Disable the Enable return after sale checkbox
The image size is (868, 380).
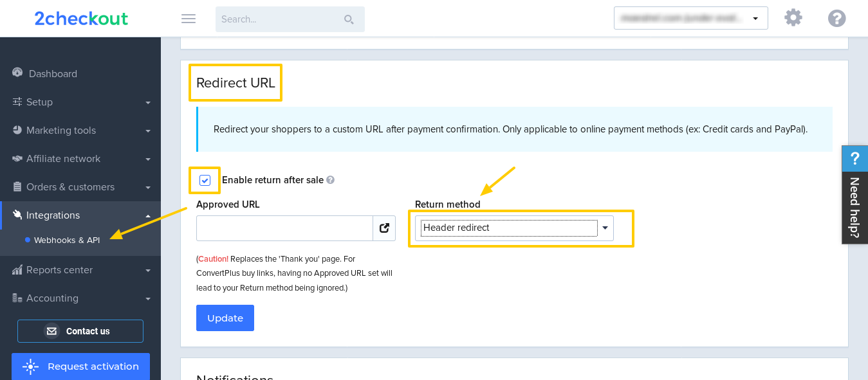tap(205, 180)
